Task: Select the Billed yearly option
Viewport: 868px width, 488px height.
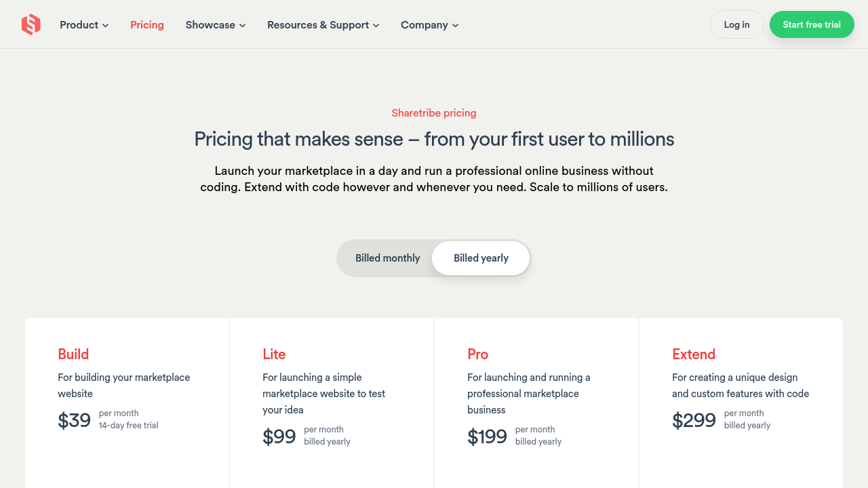Action: tap(481, 258)
